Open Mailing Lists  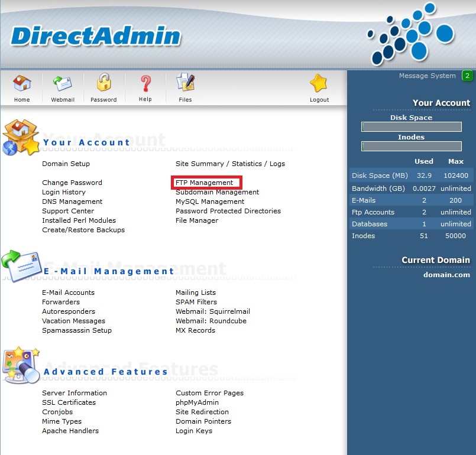pyautogui.click(x=196, y=292)
